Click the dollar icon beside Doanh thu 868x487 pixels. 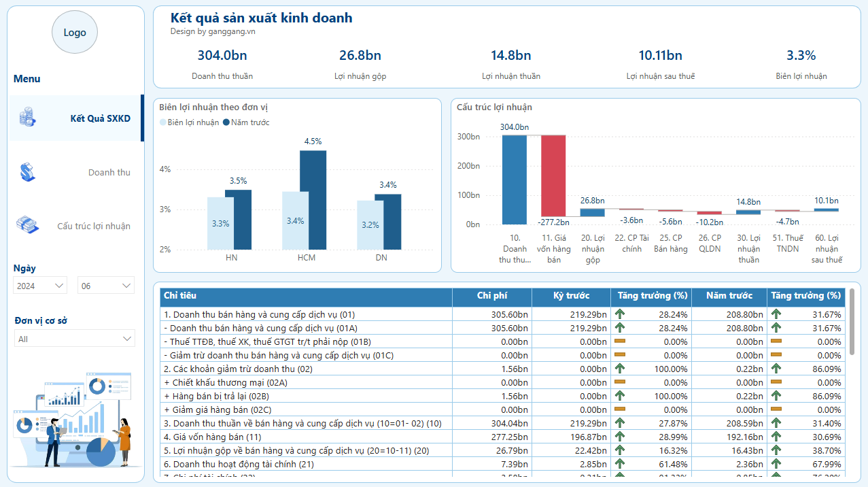click(27, 172)
